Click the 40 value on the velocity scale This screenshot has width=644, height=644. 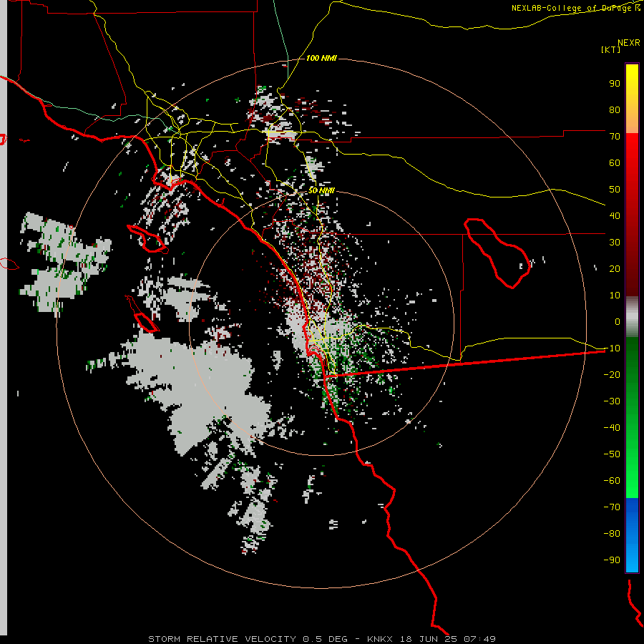coord(615,215)
